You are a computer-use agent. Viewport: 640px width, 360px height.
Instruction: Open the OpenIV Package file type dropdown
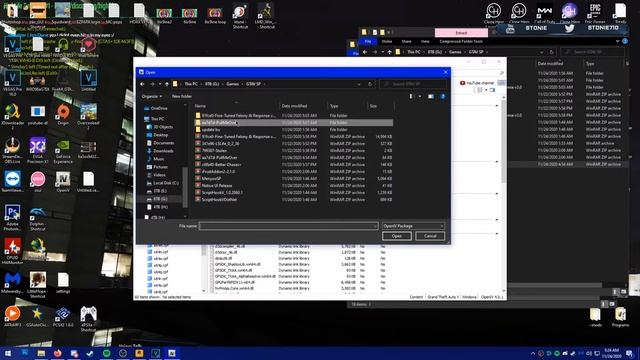point(413,226)
